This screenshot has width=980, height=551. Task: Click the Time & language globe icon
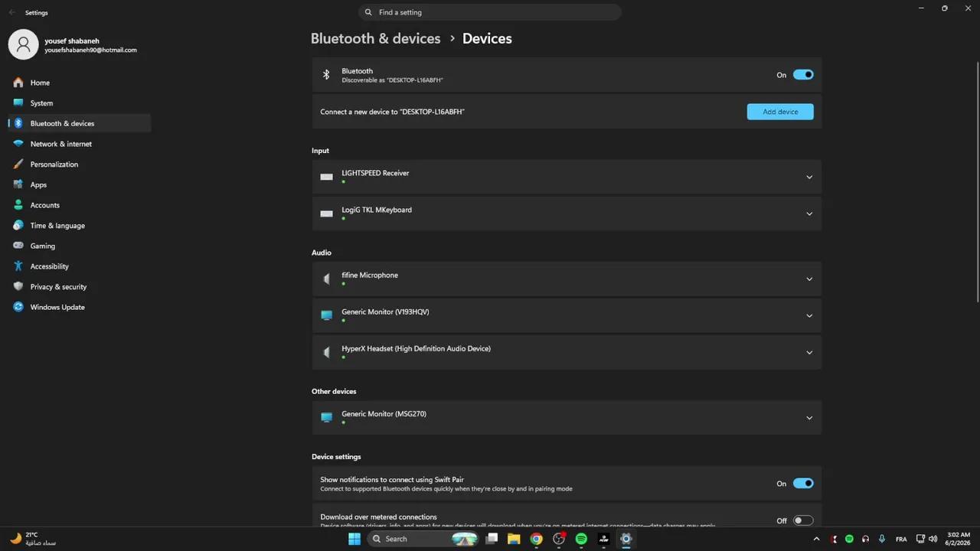18,226
